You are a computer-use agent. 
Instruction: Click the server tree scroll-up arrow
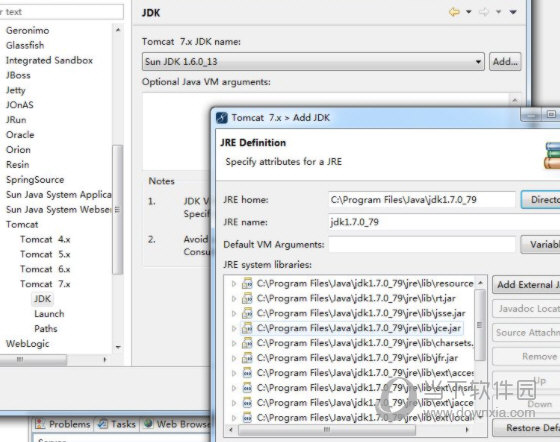[x=118, y=30]
